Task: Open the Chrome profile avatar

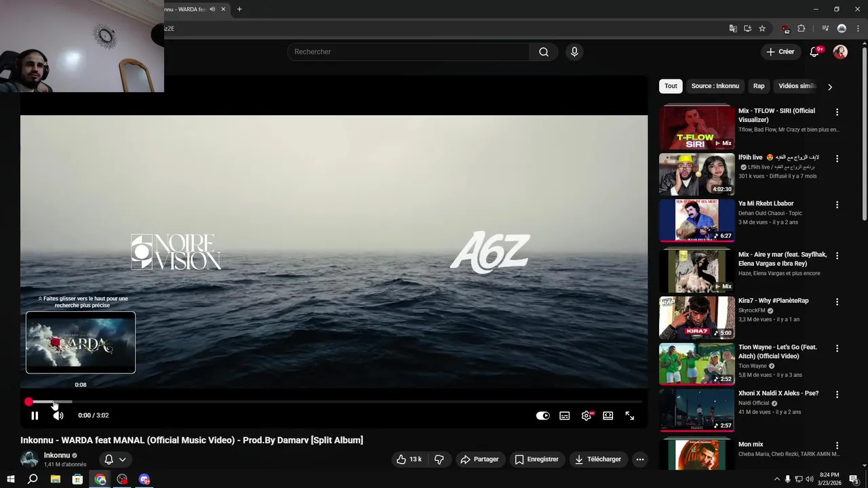Action: [x=842, y=28]
